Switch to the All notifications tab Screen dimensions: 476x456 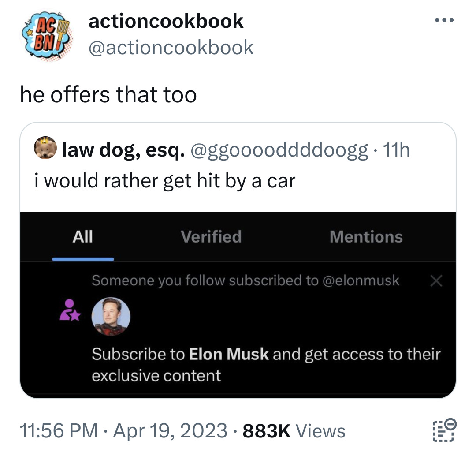(82, 237)
